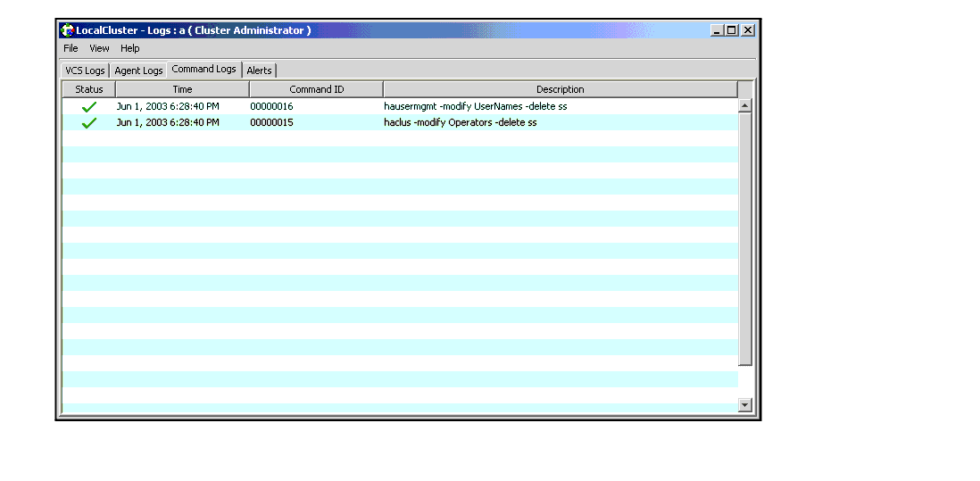Click green checkmark status for command 00000016
The width and height of the screenshot is (980, 481).
(x=88, y=106)
